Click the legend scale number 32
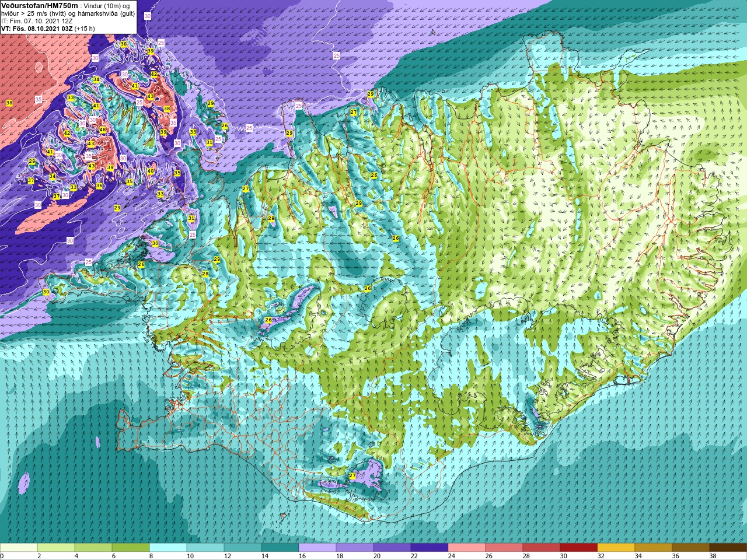The height and width of the screenshot is (560, 747). pyautogui.click(x=601, y=556)
